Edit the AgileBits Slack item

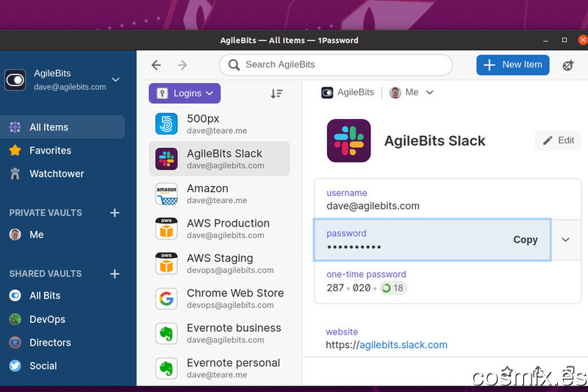[x=559, y=140]
